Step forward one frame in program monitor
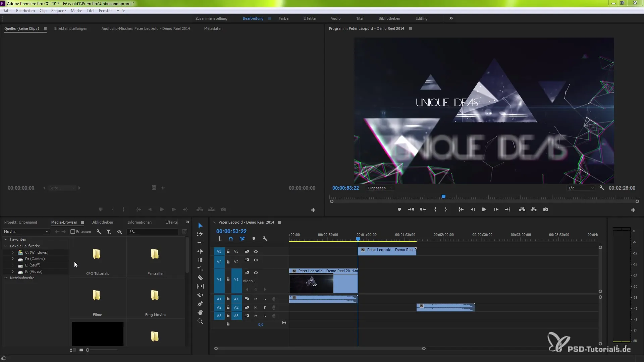 (496, 209)
